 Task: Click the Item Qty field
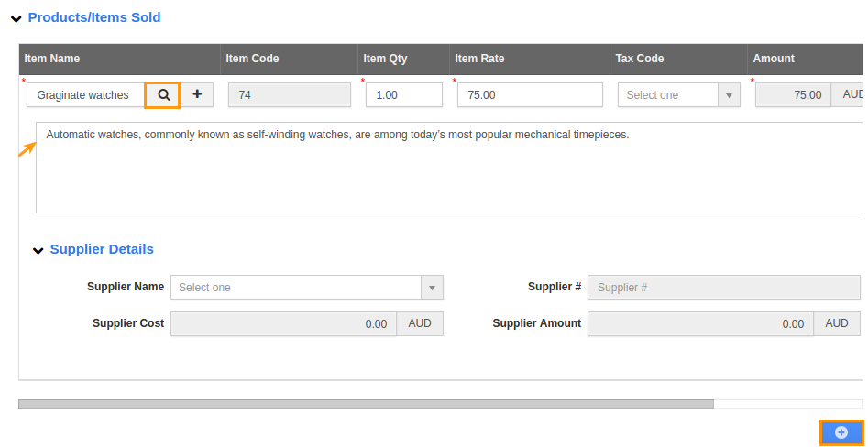pos(404,95)
